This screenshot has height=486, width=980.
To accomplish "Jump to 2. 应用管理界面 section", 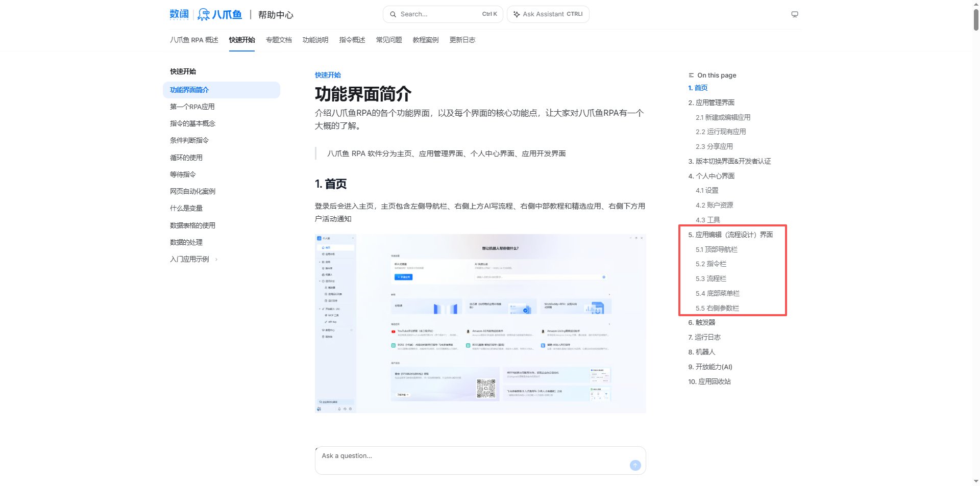I will [x=712, y=103].
